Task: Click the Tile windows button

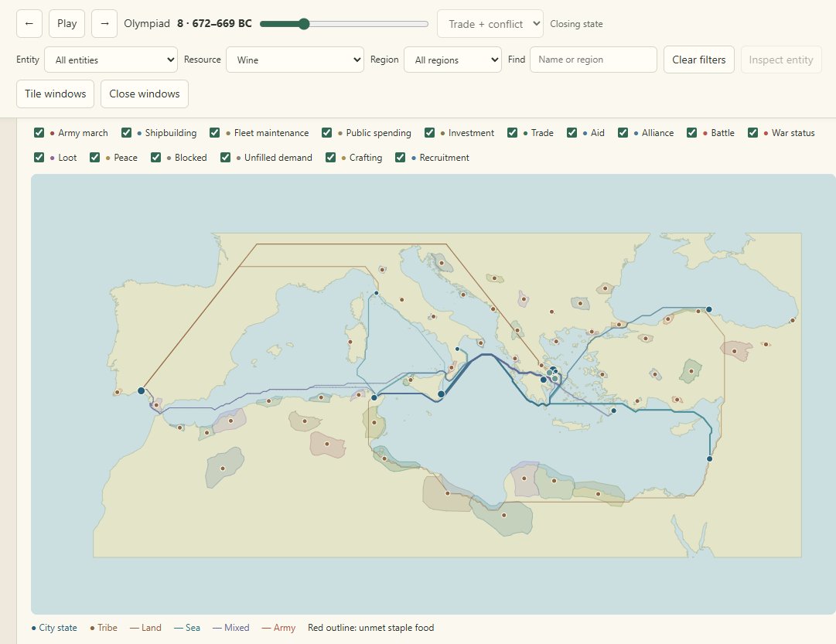Action: (56, 94)
